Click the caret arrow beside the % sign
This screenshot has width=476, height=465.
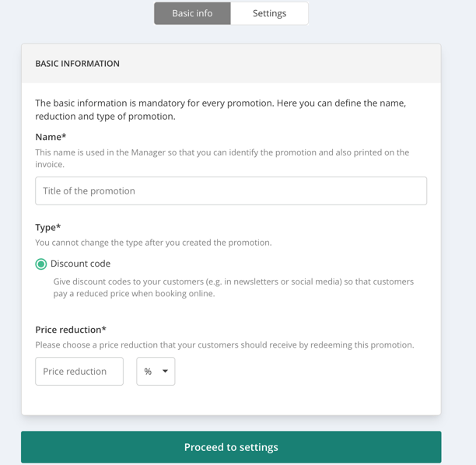coord(165,372)
